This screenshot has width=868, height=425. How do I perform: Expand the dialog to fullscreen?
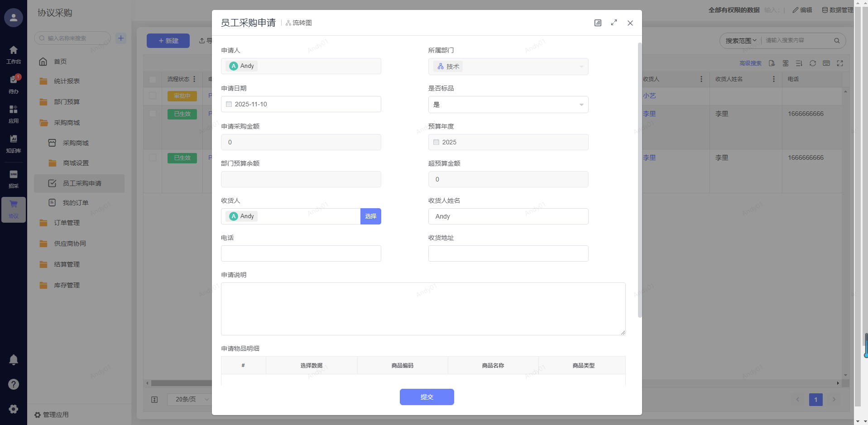pos(614,23)
